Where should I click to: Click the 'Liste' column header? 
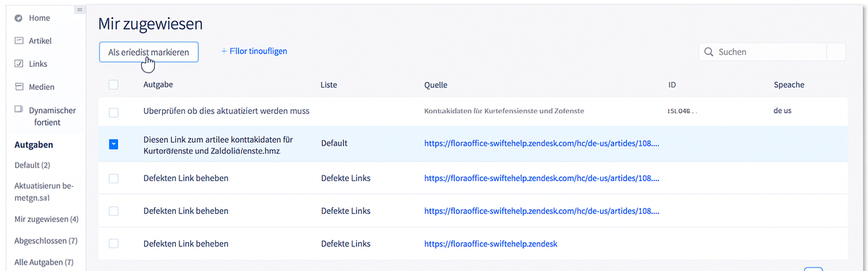click(x=329, y=85)
